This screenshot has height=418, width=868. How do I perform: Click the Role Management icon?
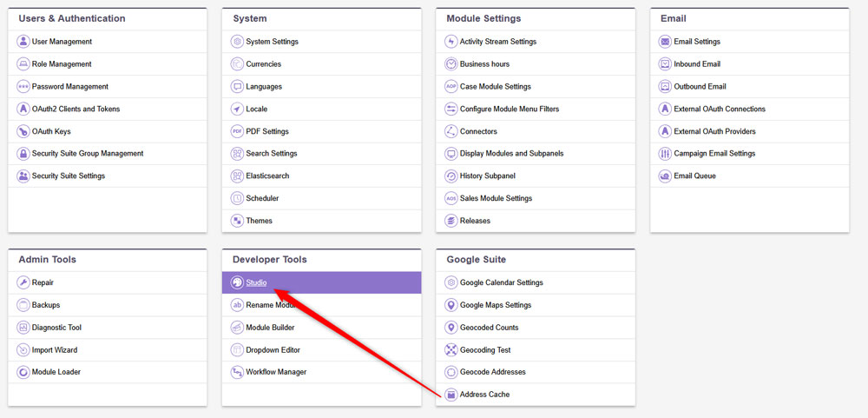click(x=23, y=64)
